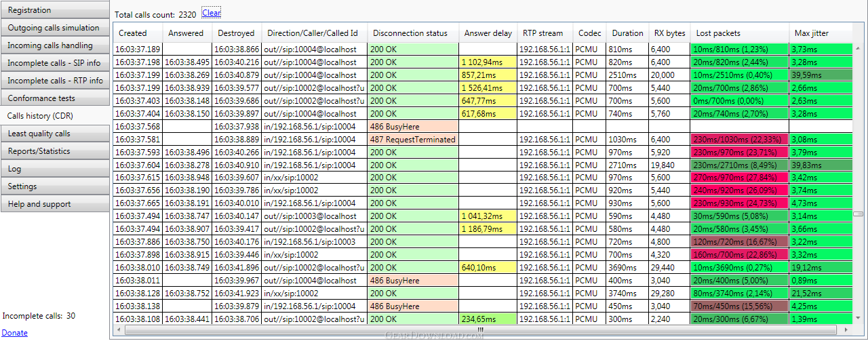Open Outgoing calls simulation section
The image size is (868, 341).
(x=55, y=28)
